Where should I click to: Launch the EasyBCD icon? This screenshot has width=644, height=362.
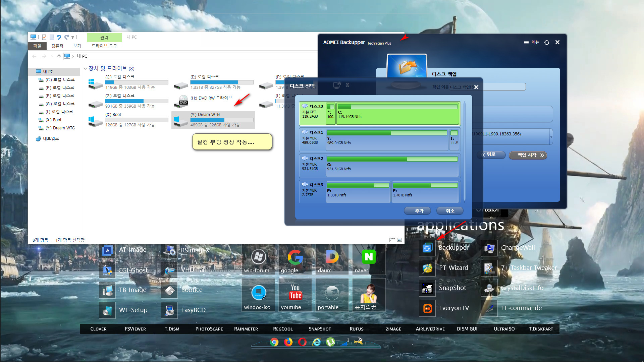(169, 310)
